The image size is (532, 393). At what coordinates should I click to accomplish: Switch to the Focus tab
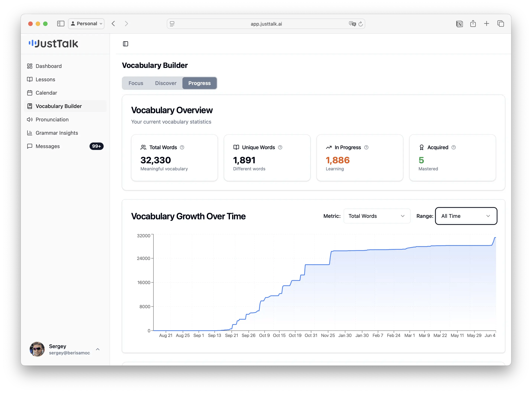[136, 83]
